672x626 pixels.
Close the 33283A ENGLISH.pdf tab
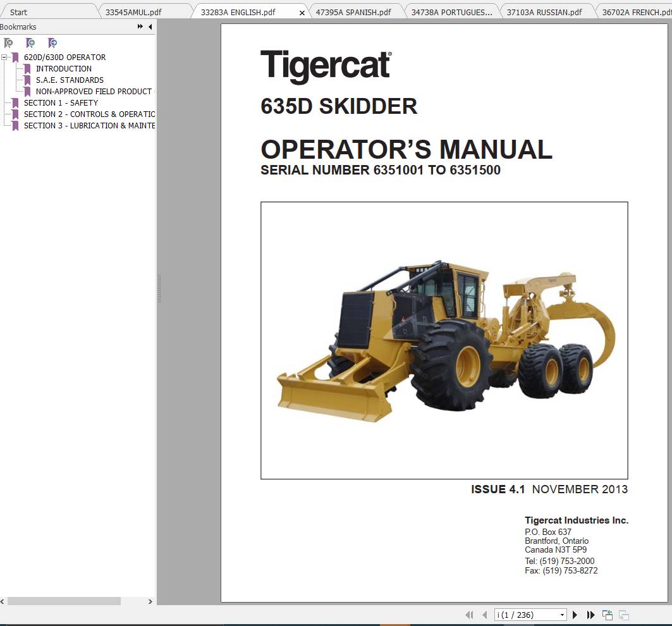(302, 11)
